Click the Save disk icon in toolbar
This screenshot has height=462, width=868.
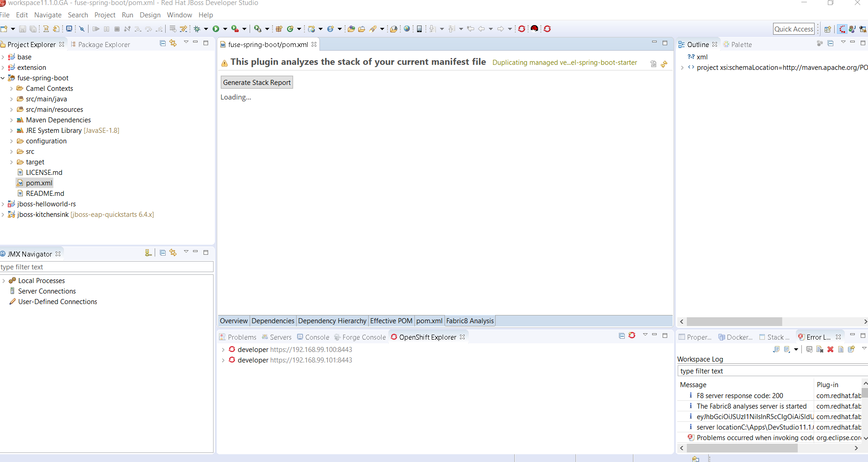[22, 29]
